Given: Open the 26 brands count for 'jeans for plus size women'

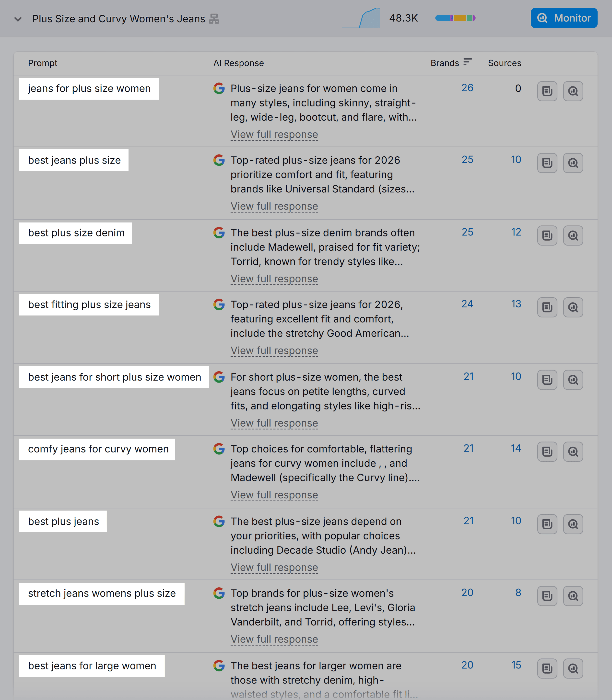Looking at the screenshot, I should tap(467, 88).
